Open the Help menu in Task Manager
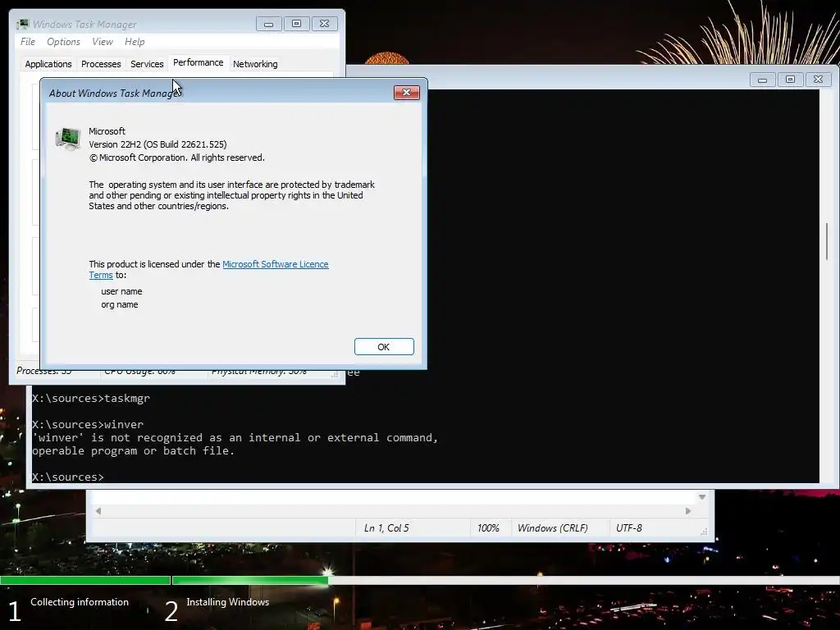840x630 pixels. point(135,42)
